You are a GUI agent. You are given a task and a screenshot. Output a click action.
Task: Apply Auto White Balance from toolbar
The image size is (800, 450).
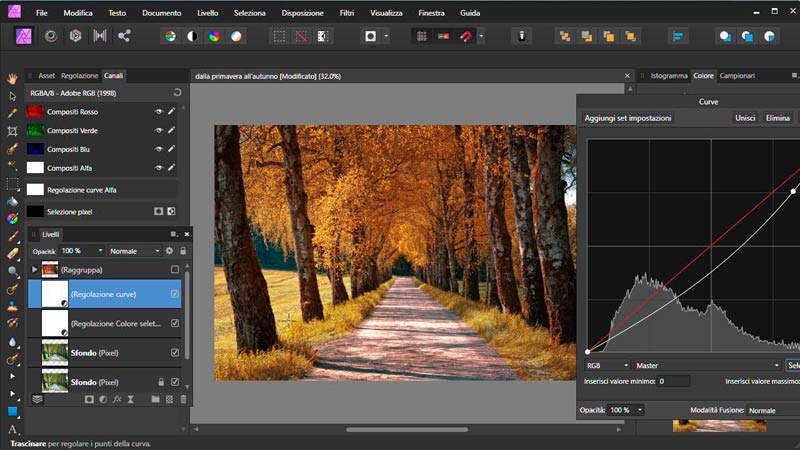coord(236,36)
